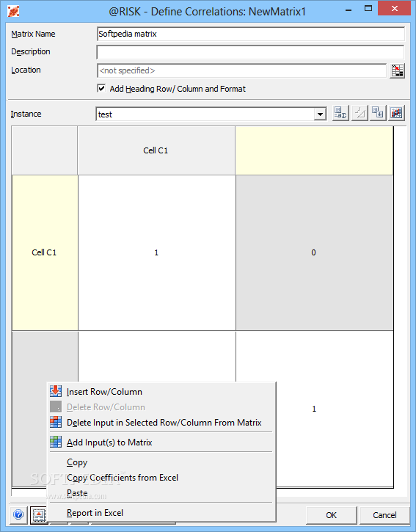Click the @RISK app icon in the title bar
416x532 pixels.
(x=13, y=12)
